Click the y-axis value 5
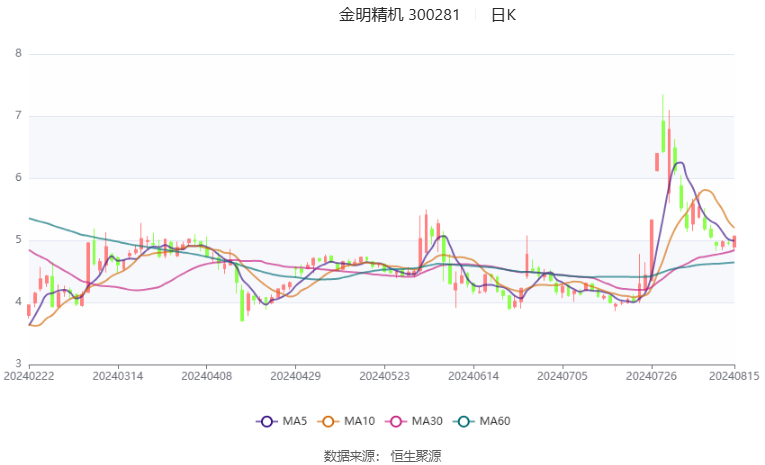 pos(19,240)
